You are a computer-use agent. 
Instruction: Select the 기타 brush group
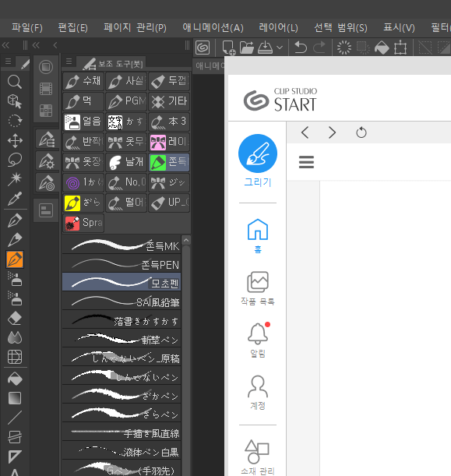coord(169,101)
